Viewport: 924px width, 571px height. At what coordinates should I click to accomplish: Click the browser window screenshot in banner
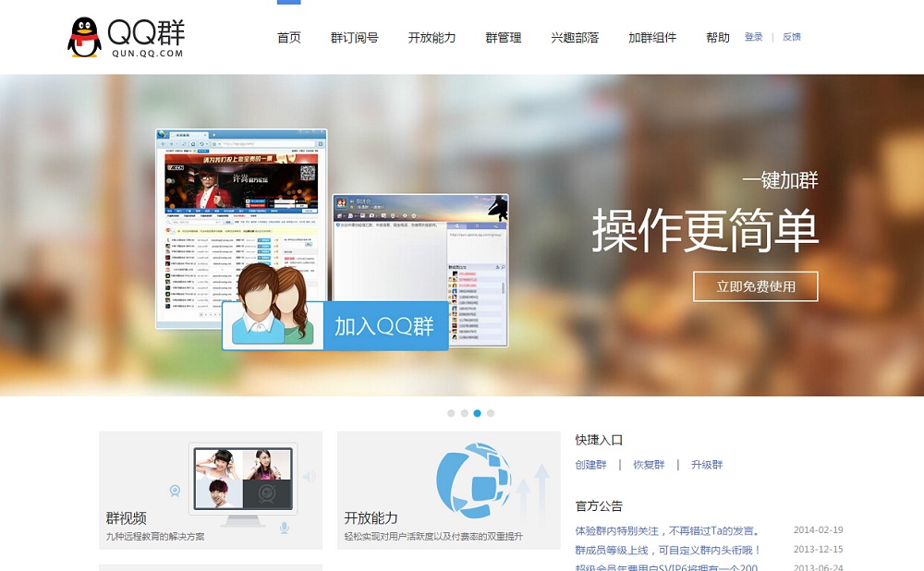(241, 228)
